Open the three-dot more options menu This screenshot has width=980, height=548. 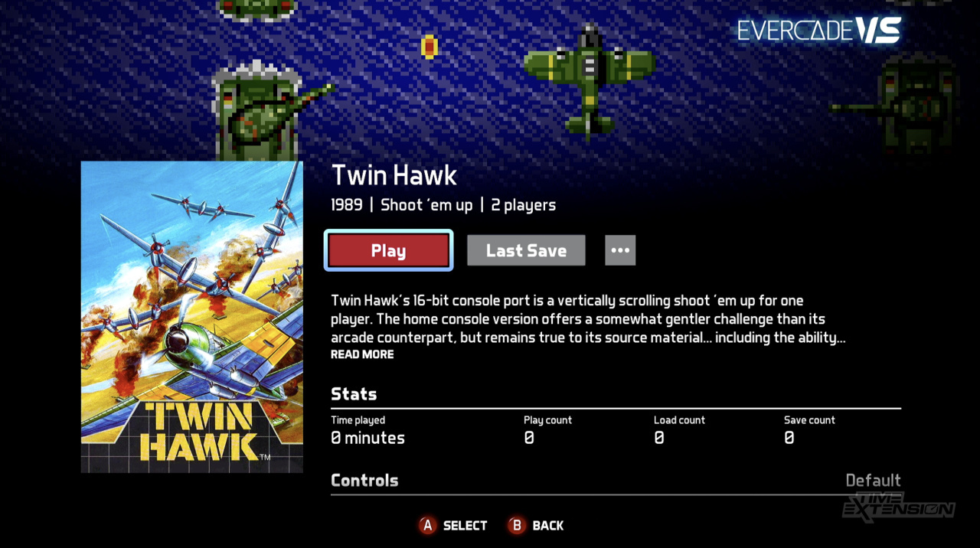coord(620,250)
